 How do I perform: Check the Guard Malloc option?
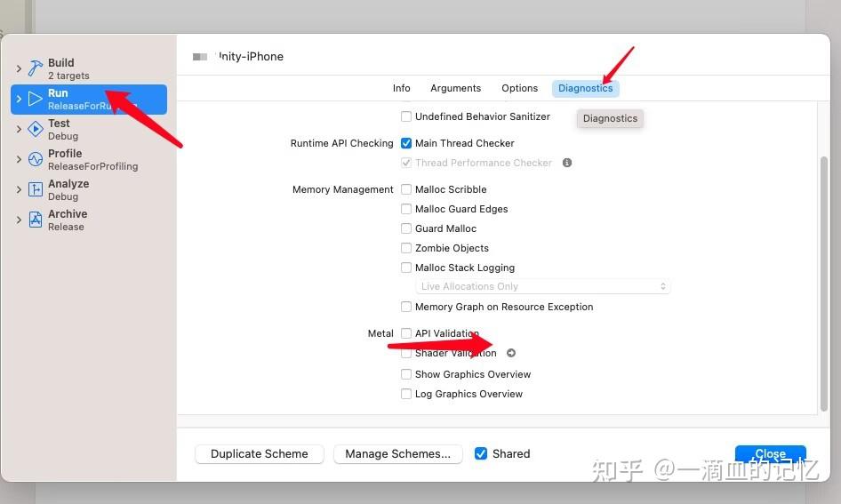406,228
